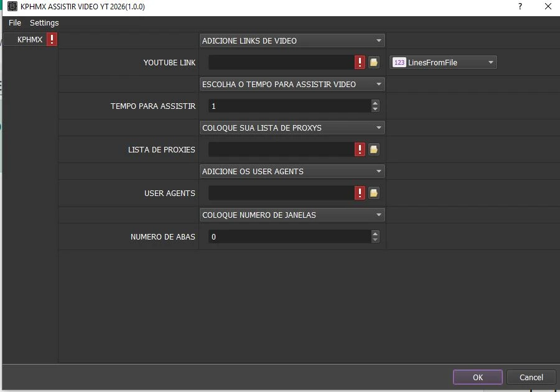Click red error indicator in YouTube Link field
Viewport: 560px width, 392px height.
[360, 62]
